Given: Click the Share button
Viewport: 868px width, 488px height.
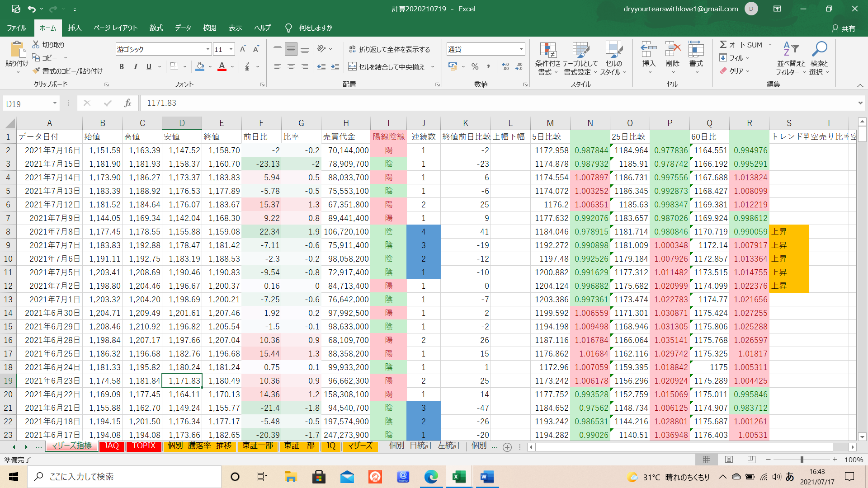Looking at the screenshot, I should [844, 28].
